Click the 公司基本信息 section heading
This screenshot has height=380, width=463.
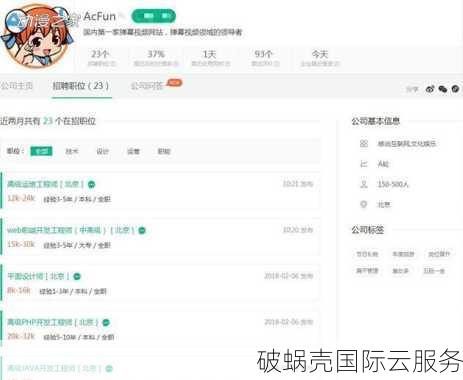(376, 121)
